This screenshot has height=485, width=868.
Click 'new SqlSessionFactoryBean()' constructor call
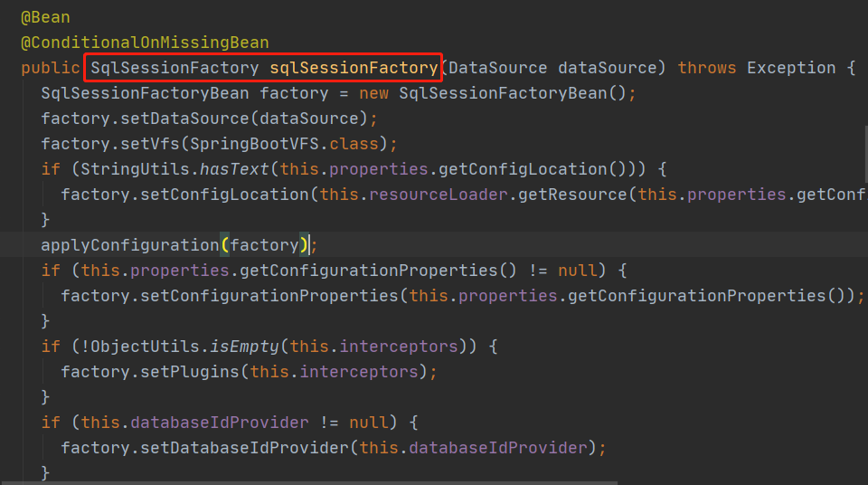click(x=492, y=93)
